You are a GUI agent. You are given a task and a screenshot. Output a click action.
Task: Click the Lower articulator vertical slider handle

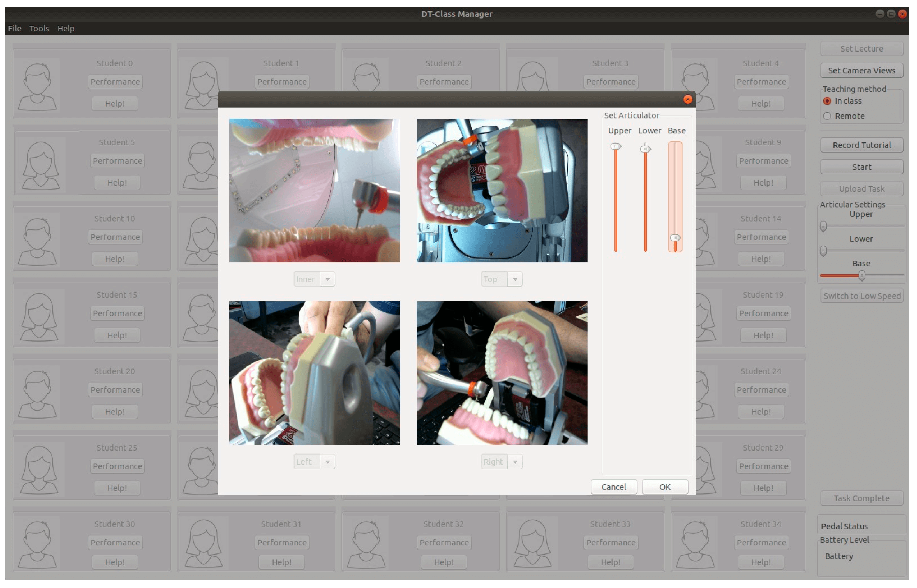click(x=646, y=149)
